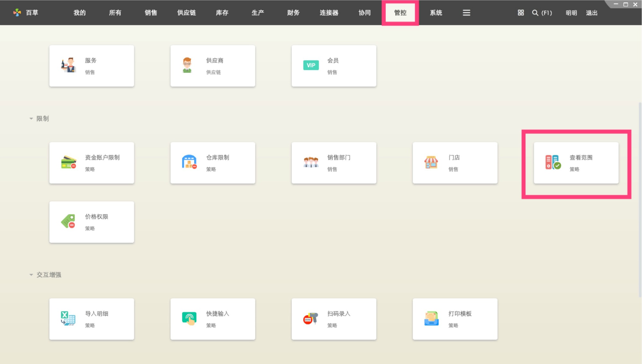The image size is (642, 364).
Task: Switch to the 系统 menu tab
Action: point(436,13)
